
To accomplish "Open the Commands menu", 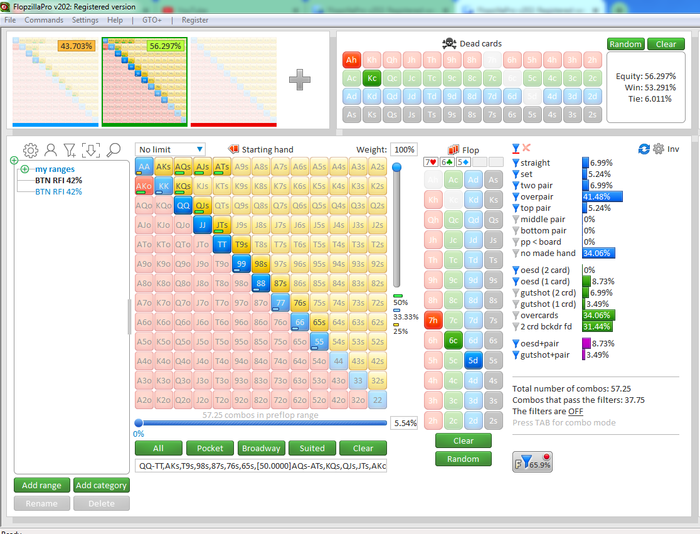I will coord(44,20).
